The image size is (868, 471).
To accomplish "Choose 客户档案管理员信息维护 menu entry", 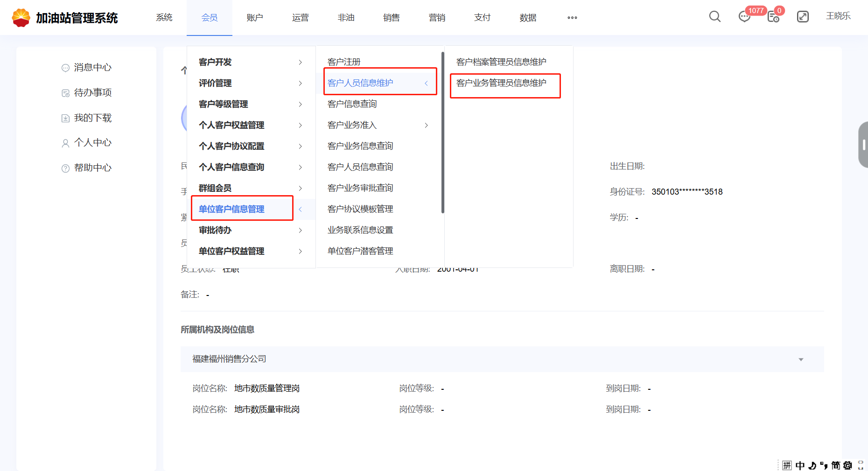I will pos(501,62).
